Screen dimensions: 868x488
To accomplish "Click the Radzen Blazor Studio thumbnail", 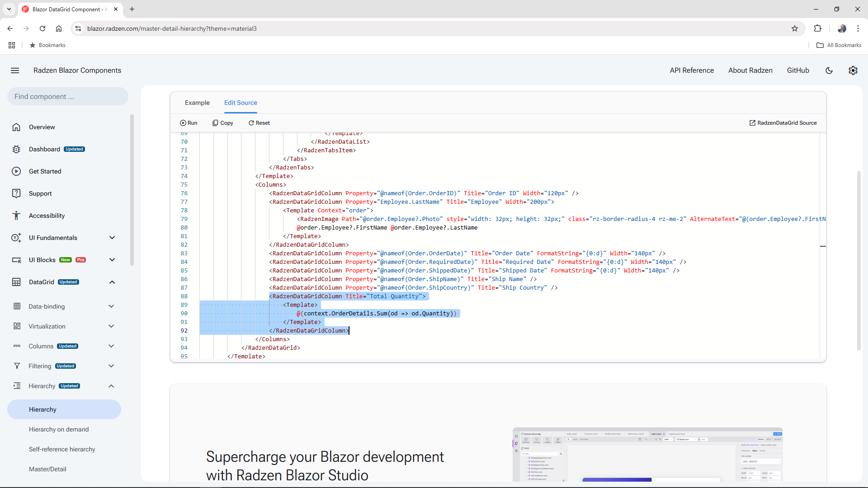I will point(647,454).
